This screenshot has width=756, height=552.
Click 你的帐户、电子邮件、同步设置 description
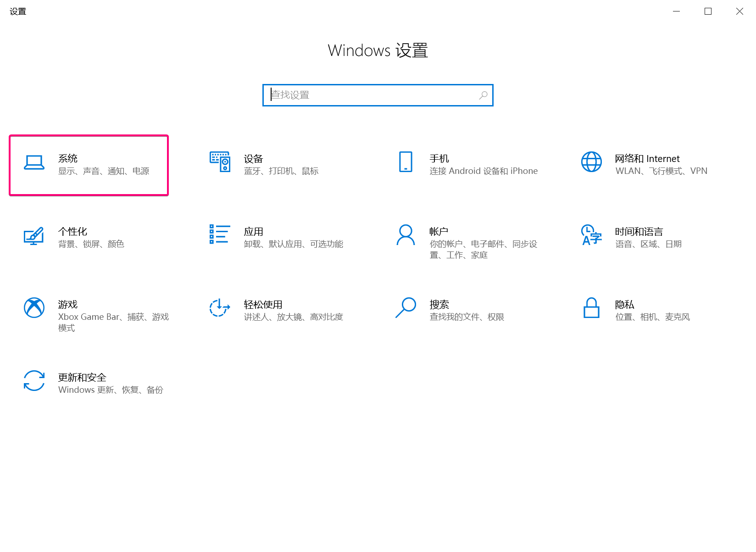[484, 249]
